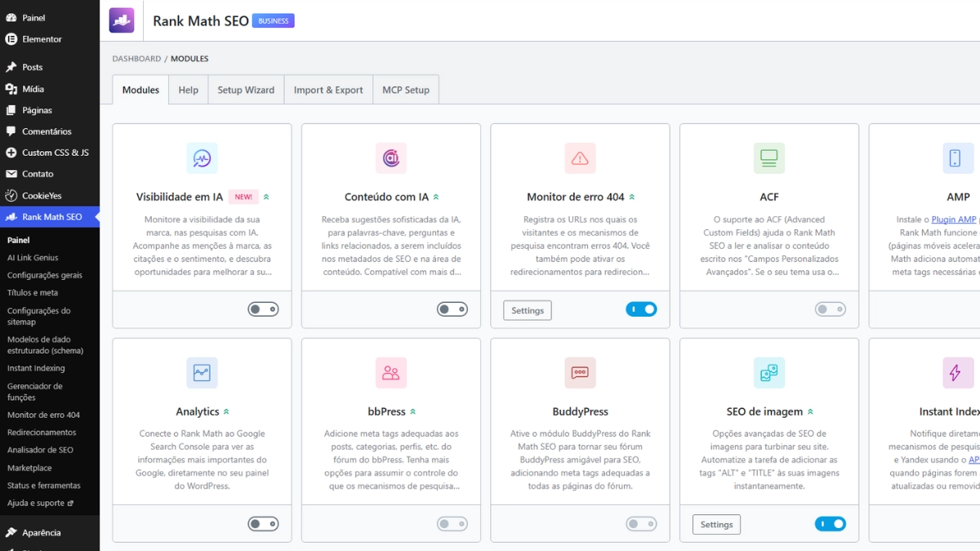
Task: Open Settings for Monitor de erro 404
Action: [528, 310]
